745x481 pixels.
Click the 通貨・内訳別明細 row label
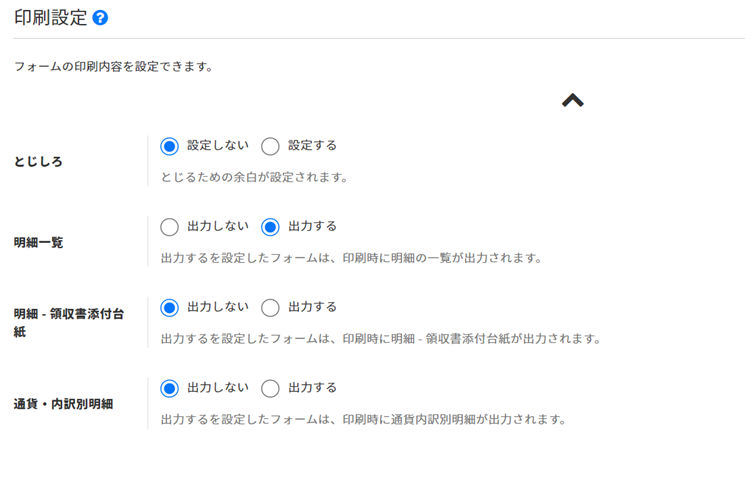[63, 404]
